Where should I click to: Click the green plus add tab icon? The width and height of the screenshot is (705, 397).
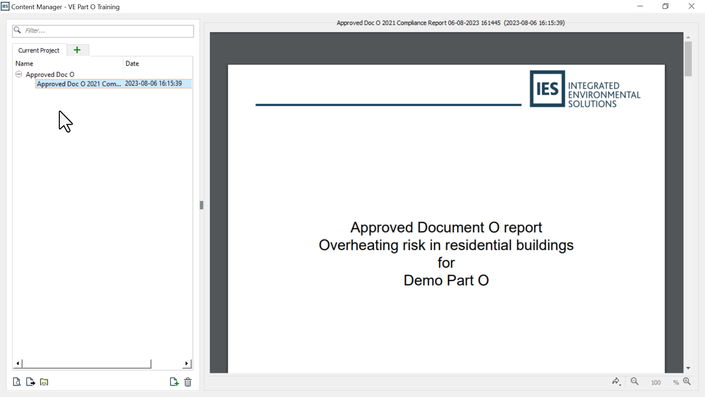tap(77, 50)
